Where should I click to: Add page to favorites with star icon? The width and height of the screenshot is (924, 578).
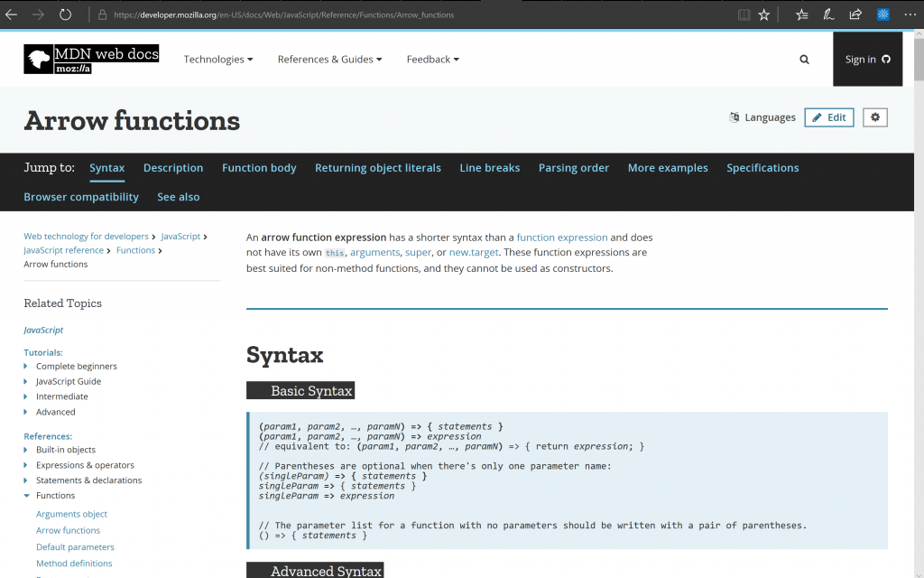click(763, 14)
